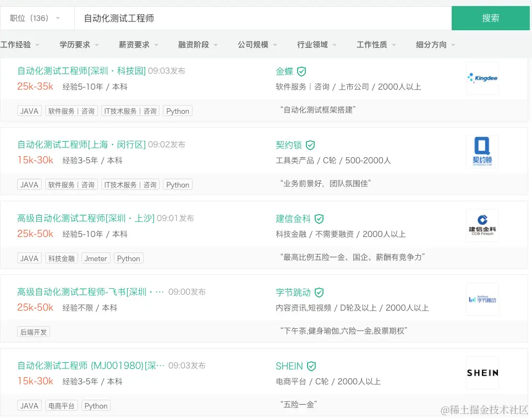Click 软件服务 | 咨询 / 上市公司 / 2000人以上
This screenshot has width=532, height=419.
[x=348, y=87]
